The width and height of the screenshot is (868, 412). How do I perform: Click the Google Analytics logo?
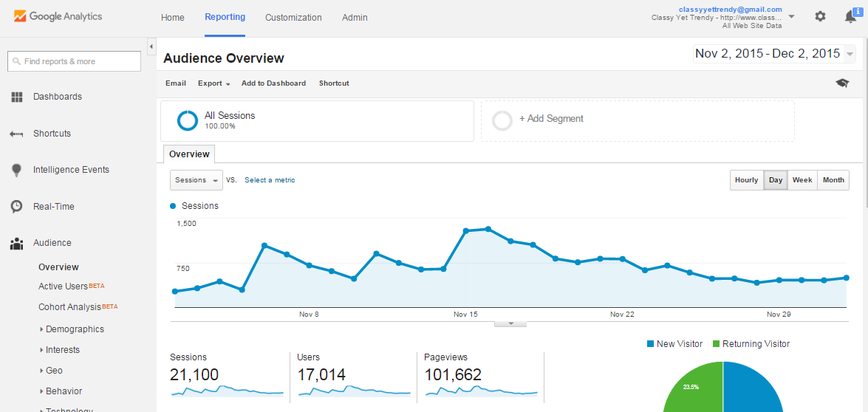click(58, 16)
